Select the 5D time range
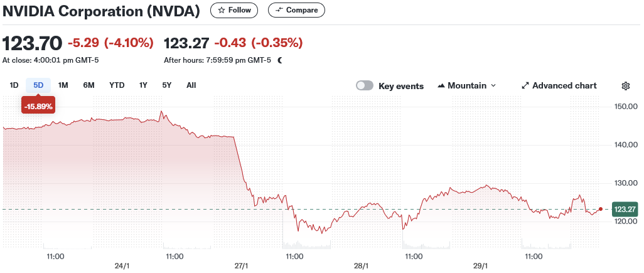 [38, 85]
